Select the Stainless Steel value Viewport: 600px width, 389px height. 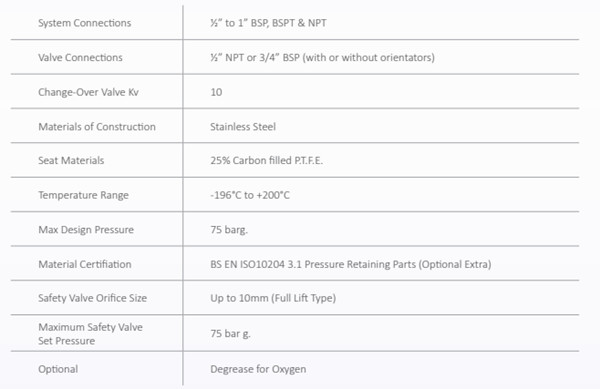(x=243, y=127)
